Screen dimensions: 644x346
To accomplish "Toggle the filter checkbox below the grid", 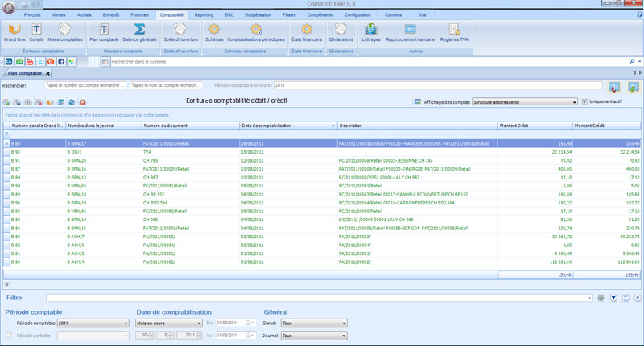I will (x=7, y=284).
